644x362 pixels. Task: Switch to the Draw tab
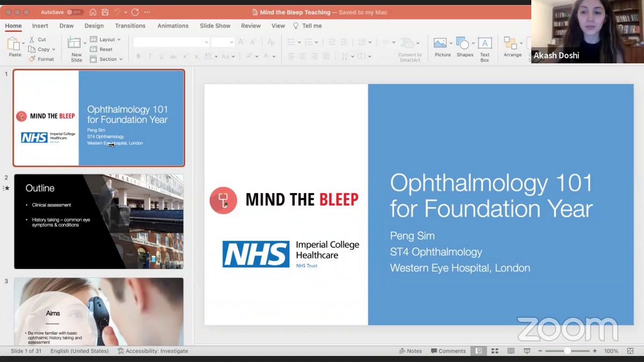click(x=67, y=26)
